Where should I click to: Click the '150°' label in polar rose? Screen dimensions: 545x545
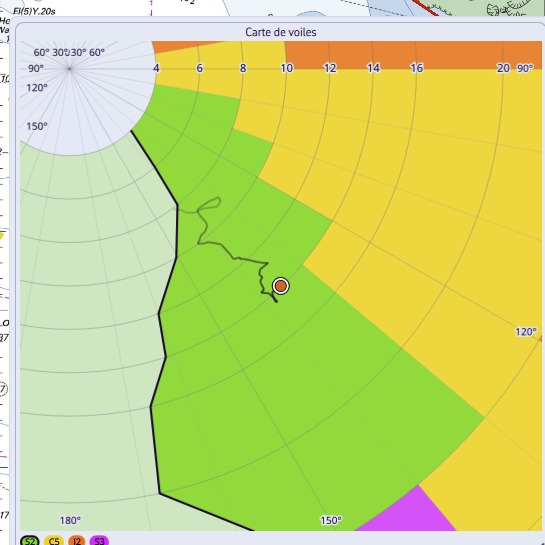(37, 126)
